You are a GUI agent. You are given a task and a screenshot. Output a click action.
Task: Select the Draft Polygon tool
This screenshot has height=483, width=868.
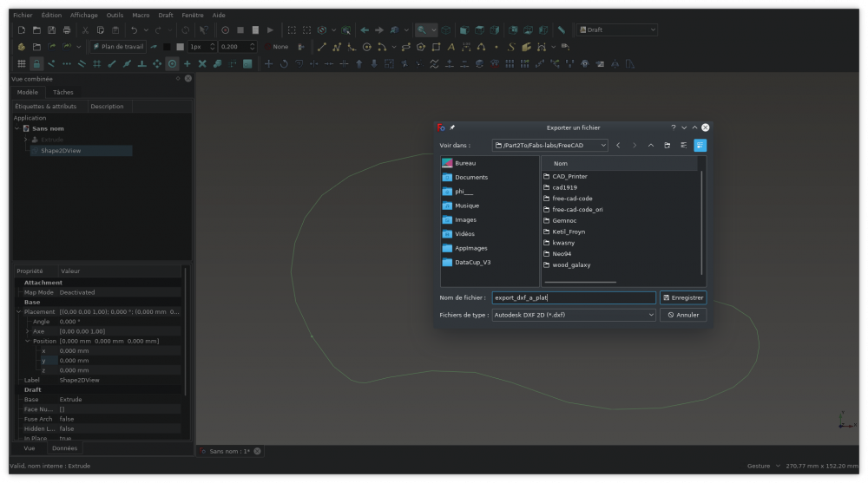point(421,47)
